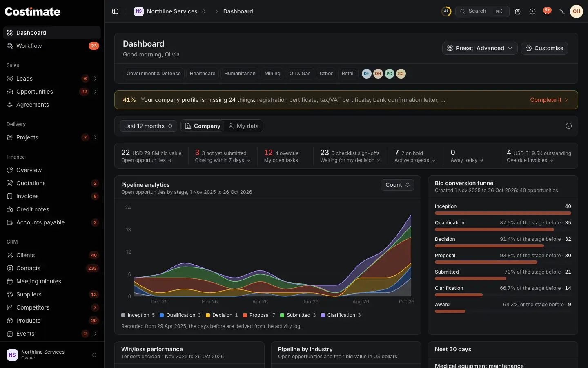Open the Last 12 months period dropdown
588x368 pixels.
click(148, 126)
